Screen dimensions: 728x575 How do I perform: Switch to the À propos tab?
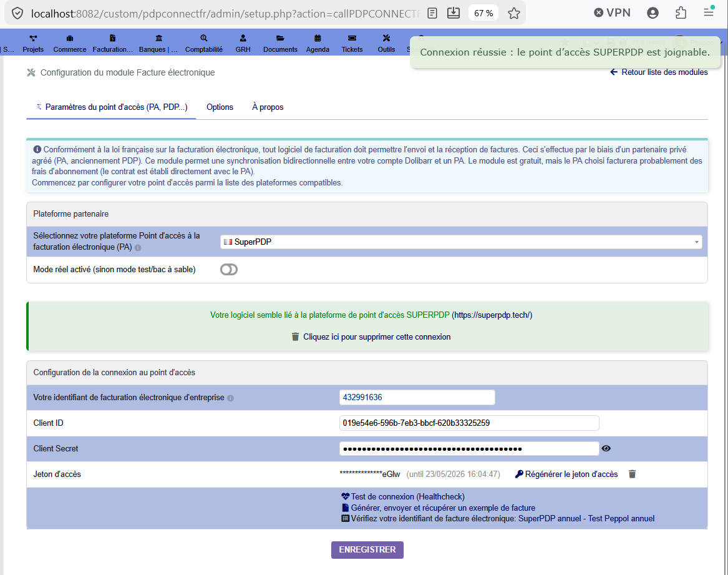268,107
